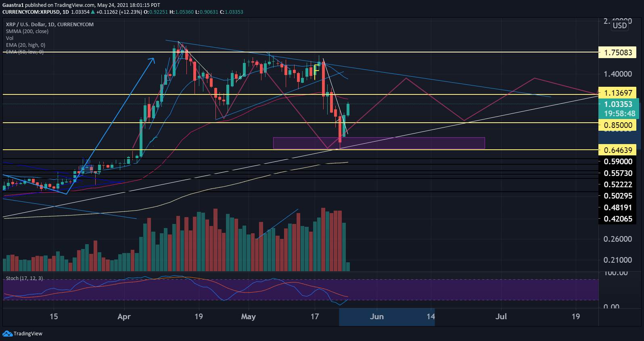Open the EMA (20, high, 0) legend entry

[25, 45]
